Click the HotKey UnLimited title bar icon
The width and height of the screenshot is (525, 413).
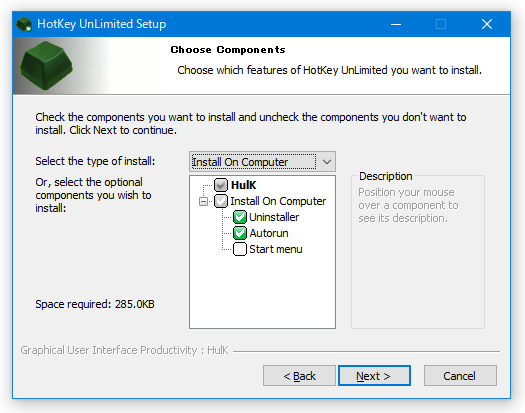[24, 24]
